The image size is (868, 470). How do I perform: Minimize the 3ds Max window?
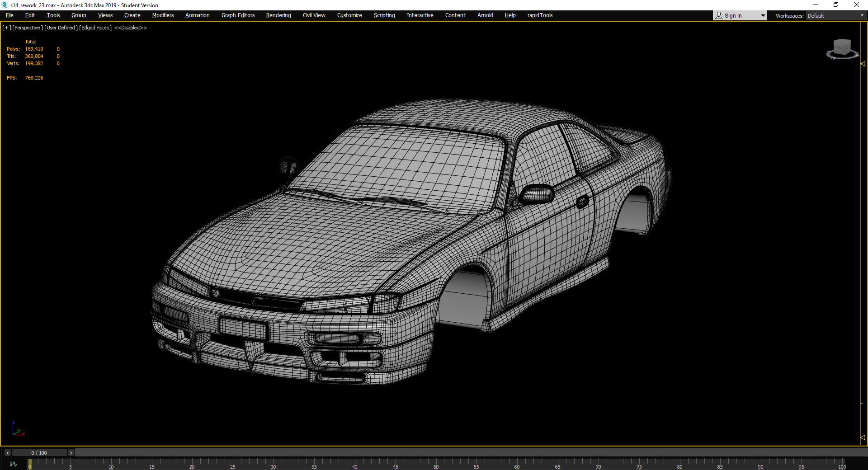coord(816,5)
